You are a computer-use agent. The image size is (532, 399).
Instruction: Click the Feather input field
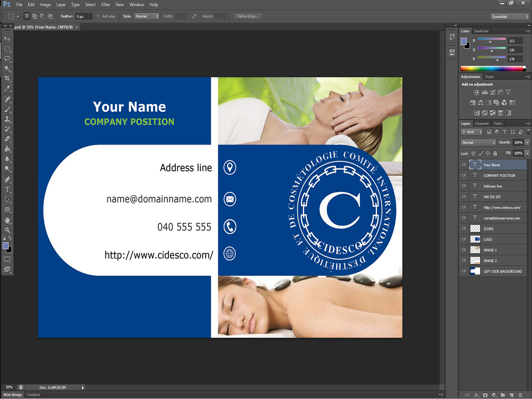pyautogui.click(x=84, y=16)
